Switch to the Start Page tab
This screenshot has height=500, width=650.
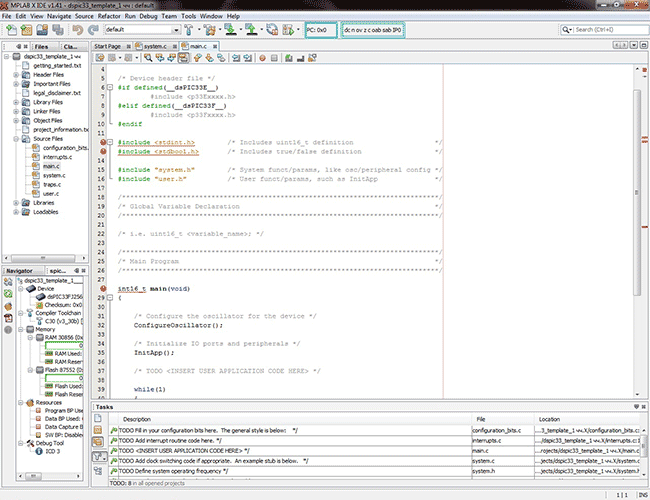pos(107,46)
